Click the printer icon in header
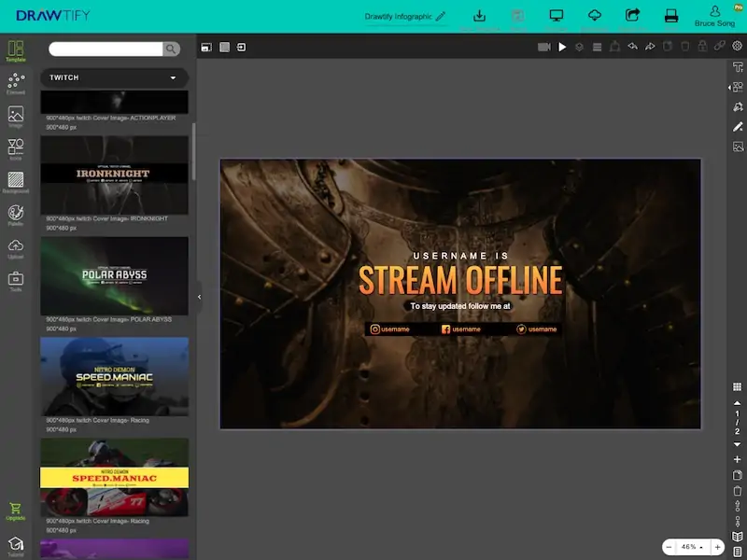Image resolution: width=747 pixels, height=560 pixels. pyautogui.click(x=670, y=16)
